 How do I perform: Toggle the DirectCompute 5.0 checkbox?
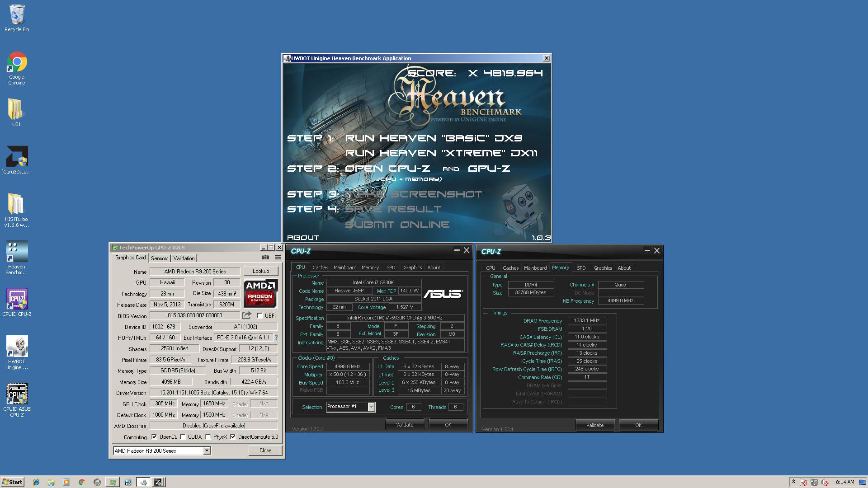click(x=233, y=437)
